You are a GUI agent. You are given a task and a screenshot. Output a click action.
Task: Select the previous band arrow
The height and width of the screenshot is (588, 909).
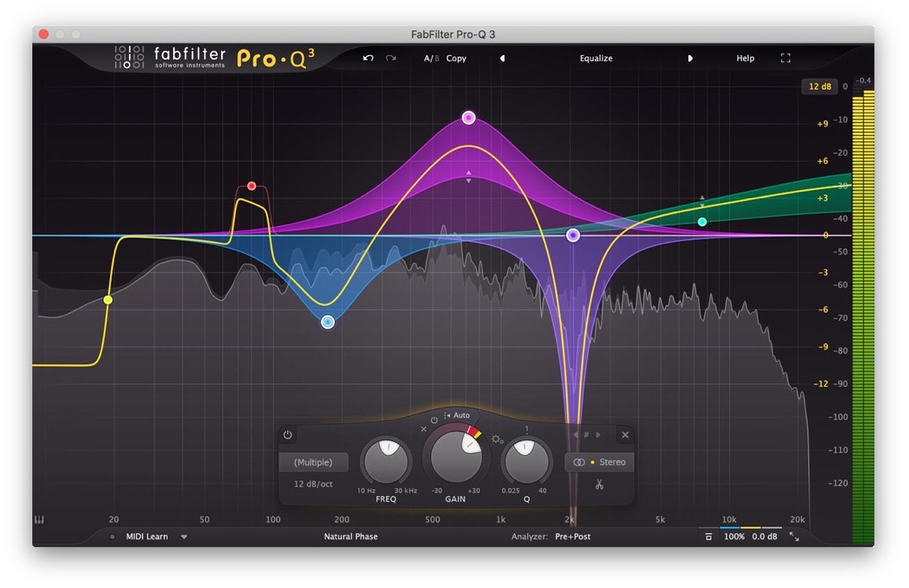[576, 435]
